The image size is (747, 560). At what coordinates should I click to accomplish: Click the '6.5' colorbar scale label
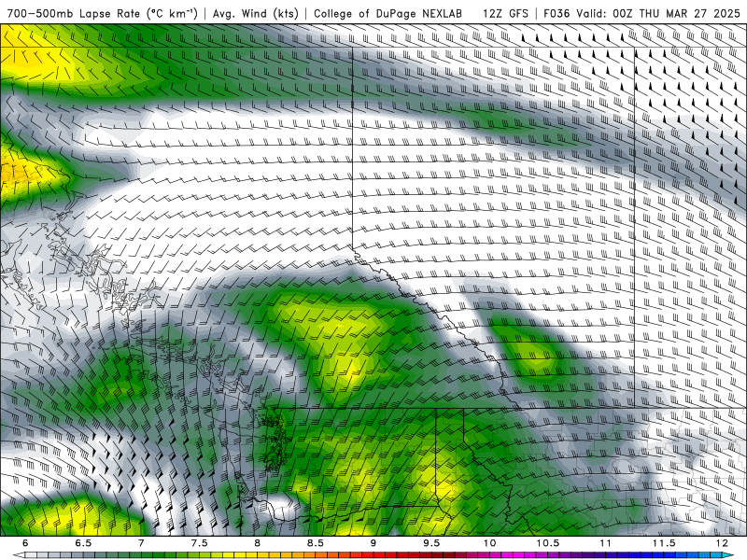83,543
